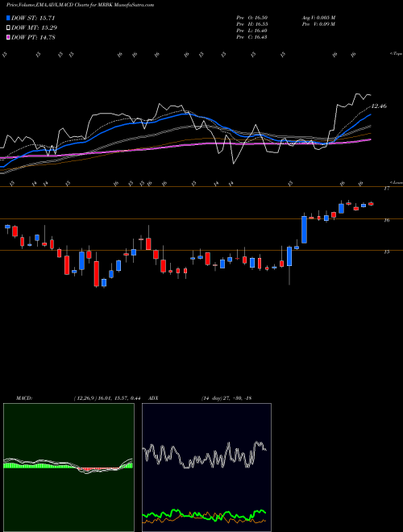
Task: Click the last red candlestick on the right
Action: [x=371, y=204]
